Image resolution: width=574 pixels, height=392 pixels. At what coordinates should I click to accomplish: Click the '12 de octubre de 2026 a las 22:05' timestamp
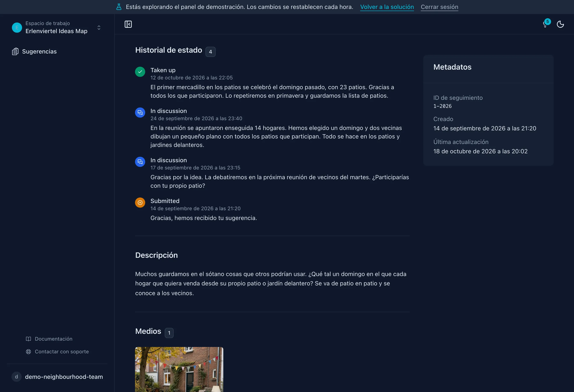(x=192, y=78)
